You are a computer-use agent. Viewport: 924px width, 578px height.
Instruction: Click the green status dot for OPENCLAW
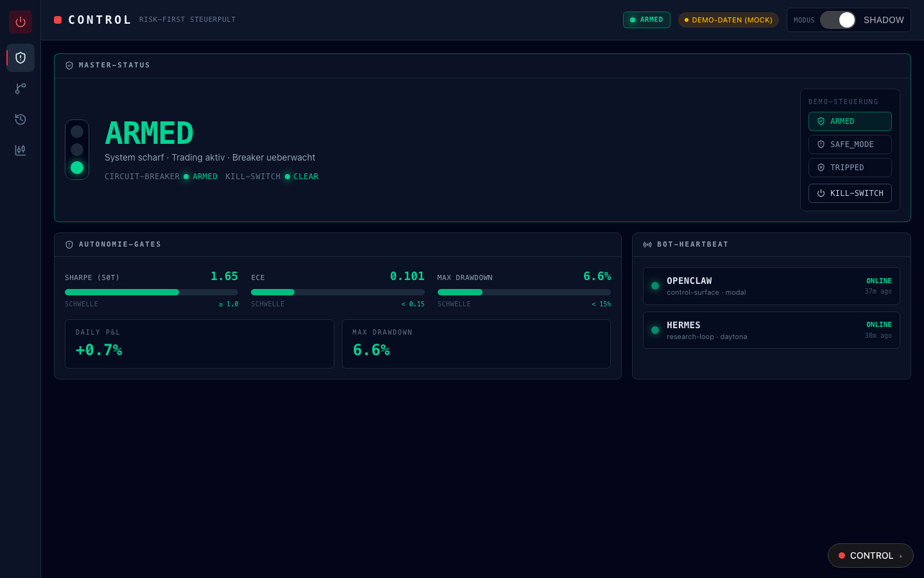click(655, 286)
